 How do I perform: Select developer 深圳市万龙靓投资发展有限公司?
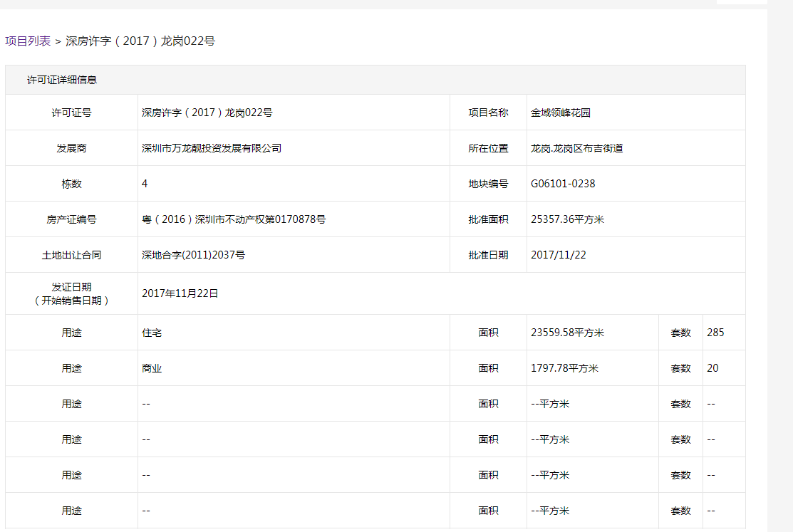[x=212, y=148]
